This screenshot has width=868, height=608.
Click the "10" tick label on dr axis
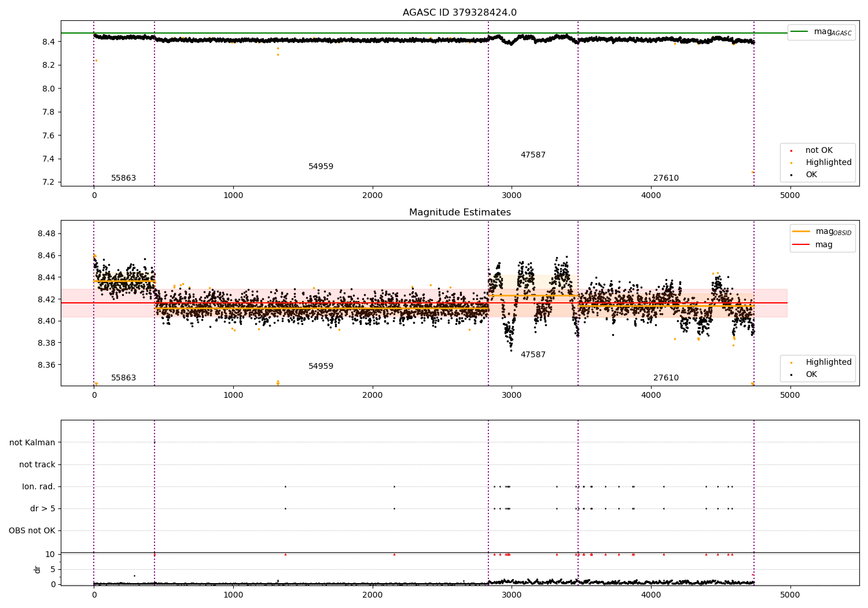[50, 554]
